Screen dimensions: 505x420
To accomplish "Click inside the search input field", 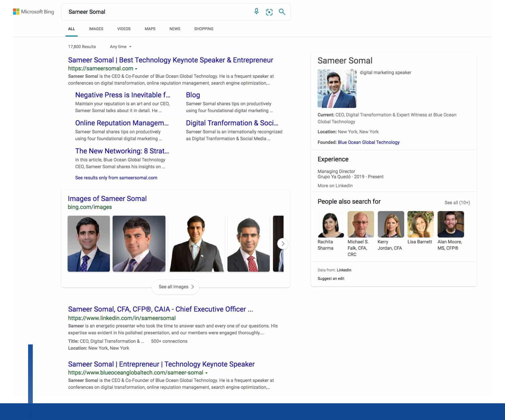I will tap(150, 12).
